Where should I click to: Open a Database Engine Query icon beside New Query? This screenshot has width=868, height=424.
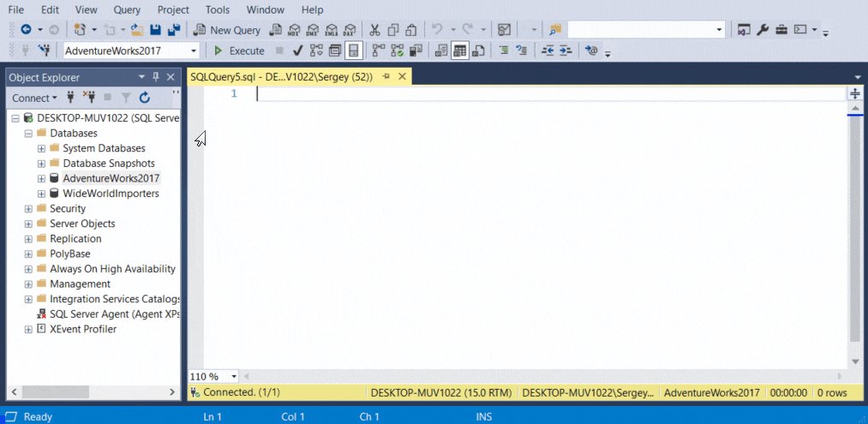(276, 30)
